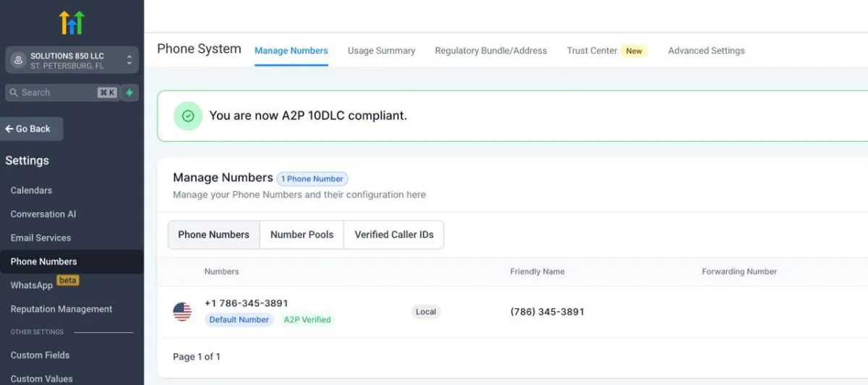The height and width of the screenshot is (385, 868).
Task: Click the green compliance checkmark icon
Action: (x=188, y=116)
